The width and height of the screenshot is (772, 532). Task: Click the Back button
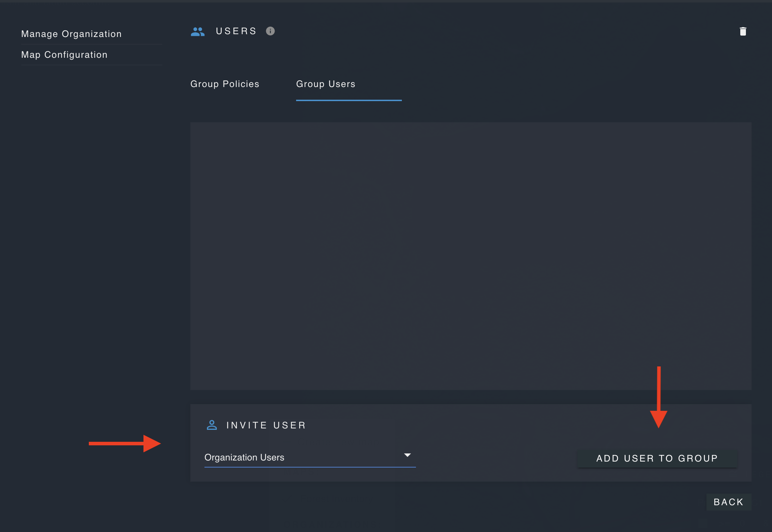[x=729, y=502]
